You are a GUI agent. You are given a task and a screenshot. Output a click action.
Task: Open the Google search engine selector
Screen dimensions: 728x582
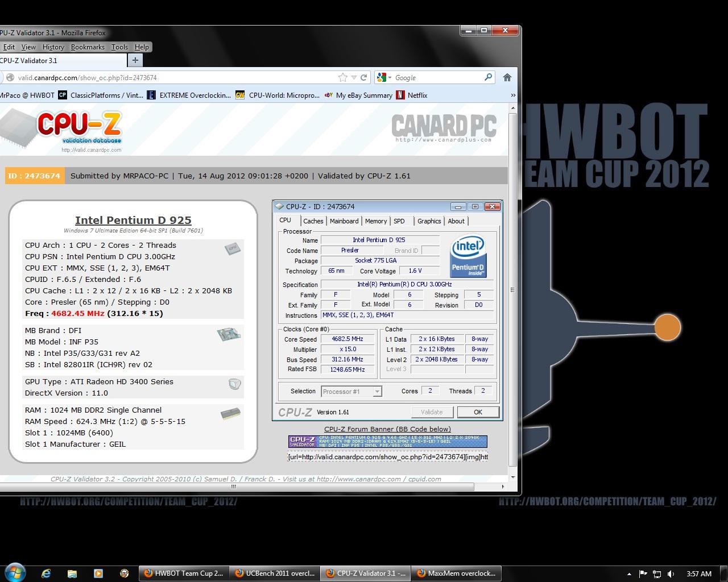click(384, 77)
